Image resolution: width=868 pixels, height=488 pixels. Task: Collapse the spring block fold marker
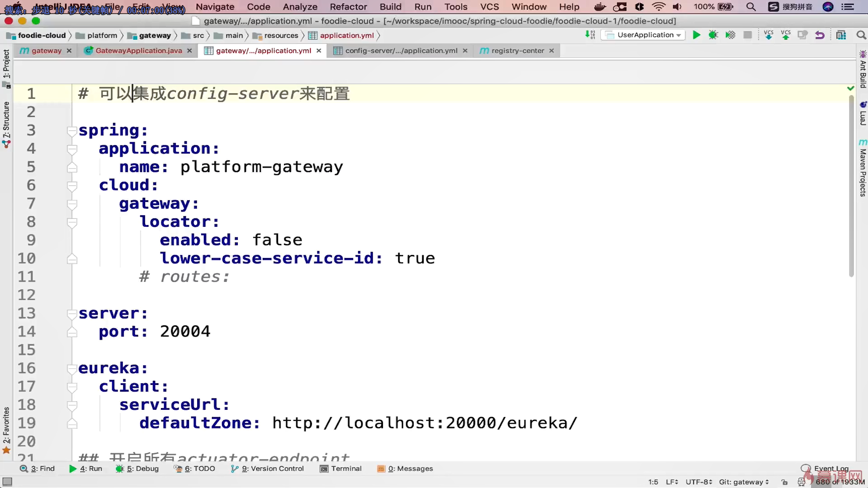(71, 131)
